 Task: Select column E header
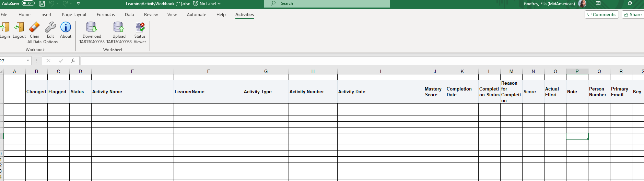point(132,71)
